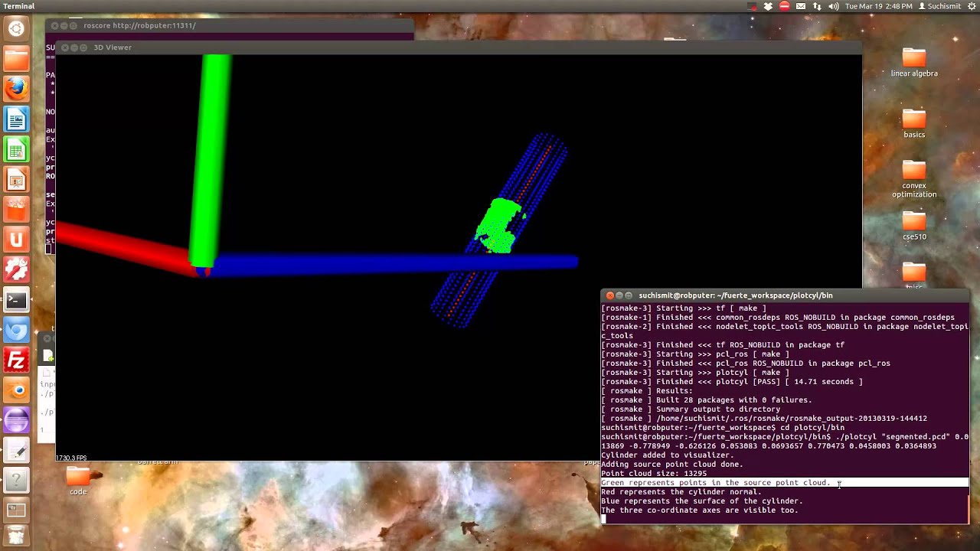
Task: Open the clock showing Tue Mar 19
Action: pyautogui.click(x=878, y=6)
